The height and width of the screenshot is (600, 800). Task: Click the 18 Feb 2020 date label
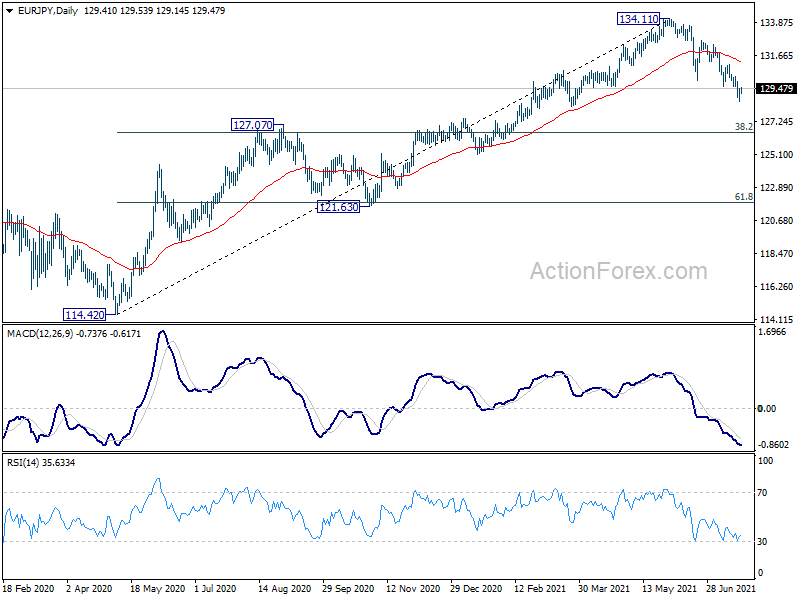(29, 589)
